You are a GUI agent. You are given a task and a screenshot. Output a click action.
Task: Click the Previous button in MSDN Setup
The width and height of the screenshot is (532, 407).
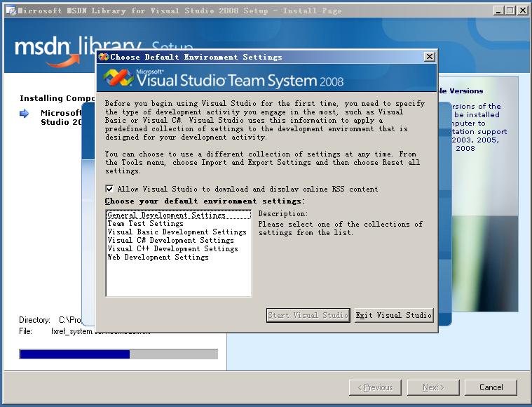[375, 387]
